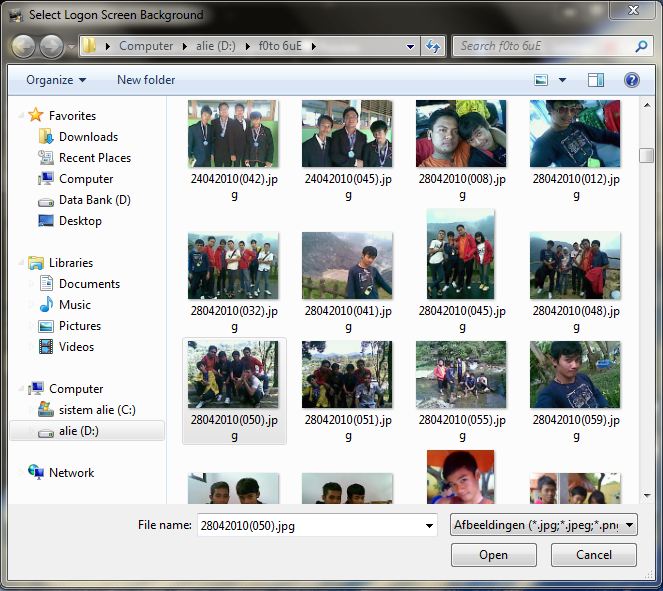Screen dimensions: 663x591
Task: Click the folder icon in address bar
Action: click(89, 45)
